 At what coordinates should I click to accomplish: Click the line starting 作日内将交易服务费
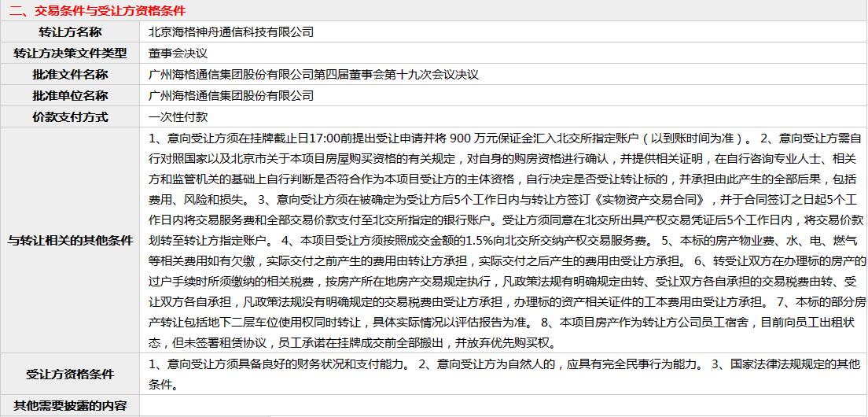pyautogui.click(x=505, y=220)
